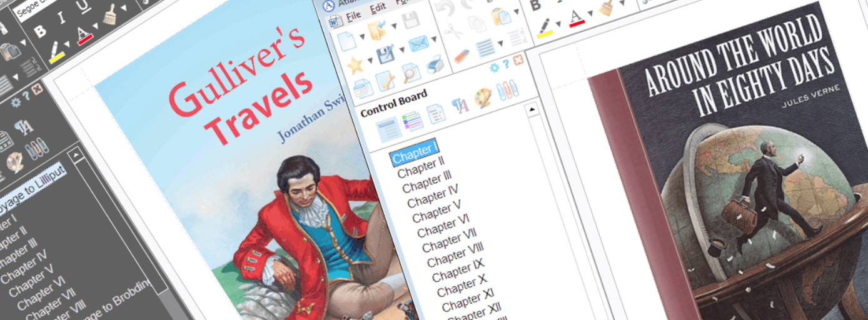Image resolution: width=868 pixels, height=320 pixels.
Task: Click the paper clips icon in light Control Board
Action: [x=508, y=91]
